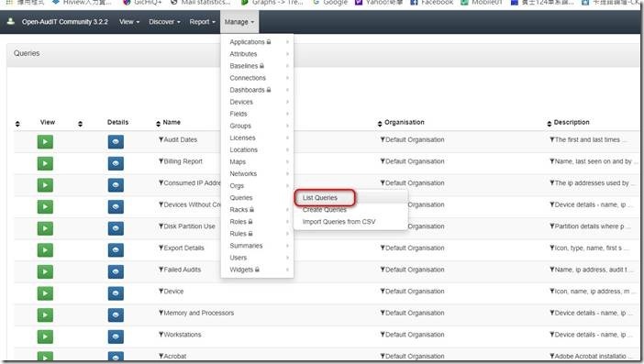The height and width of the screenshot is (364, 644).
Task: Open Widgets in Manage menu
Action: [257, 270]
